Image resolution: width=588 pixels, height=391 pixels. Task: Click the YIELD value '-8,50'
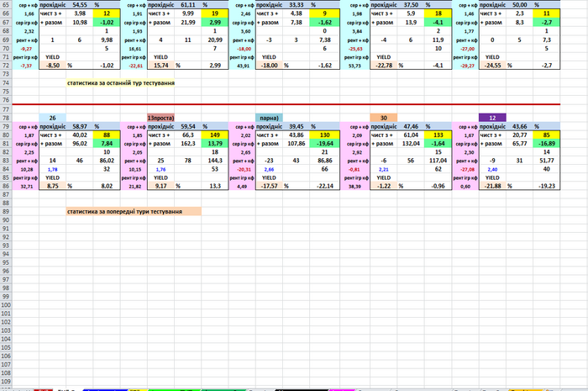[x=52, y=66]
